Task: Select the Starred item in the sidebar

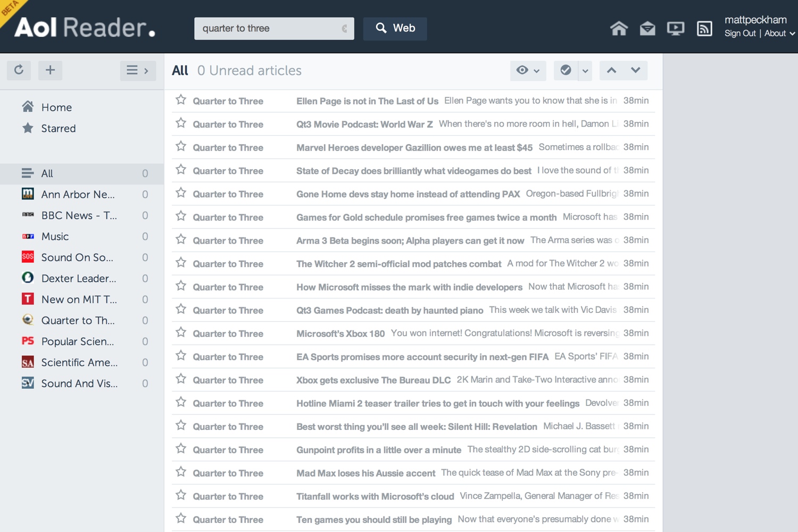Action: 58,128
